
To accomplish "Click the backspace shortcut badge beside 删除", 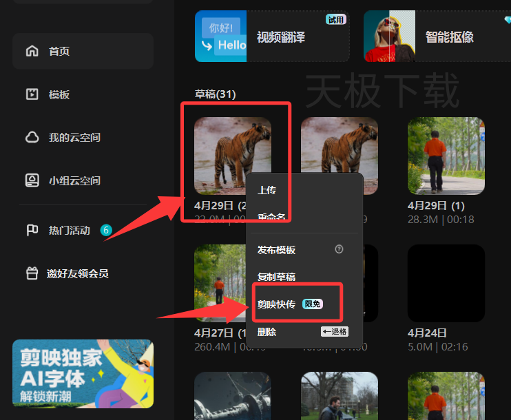I will [x=335, y=332].
